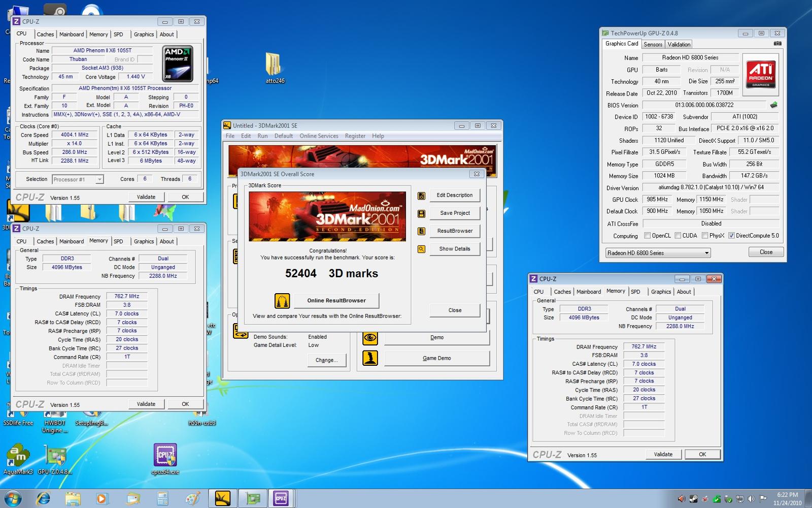The height and width of the screenshot is (508, 812).
Task: Click the Edit Description button
Action: coord(455,196)
